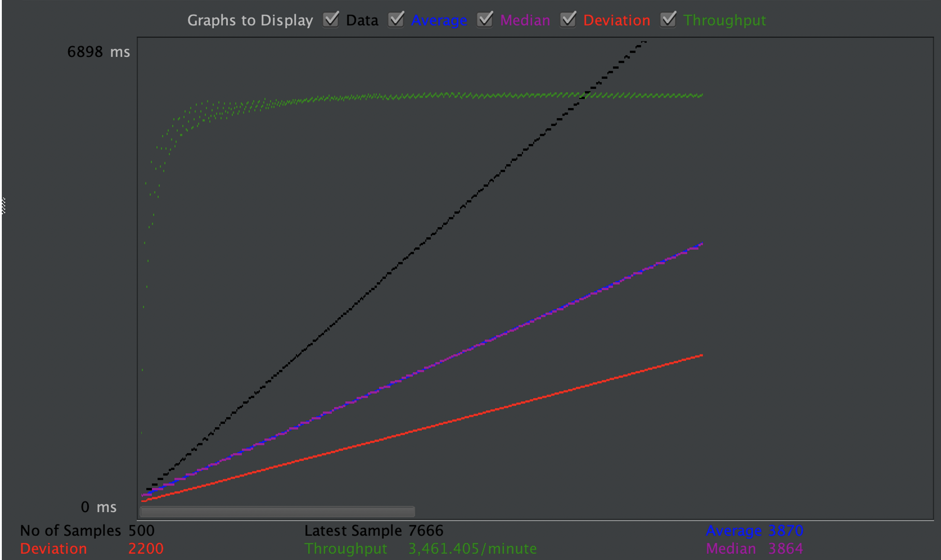Click the '6898 ms' axis maximum label
Viewport: 941px width, 560px height.
99,52
